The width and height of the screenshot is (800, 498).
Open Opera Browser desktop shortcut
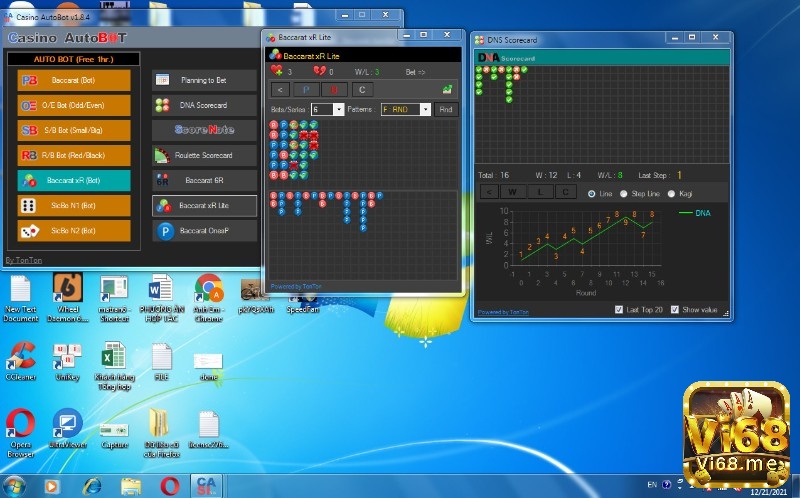click(21, 433)
